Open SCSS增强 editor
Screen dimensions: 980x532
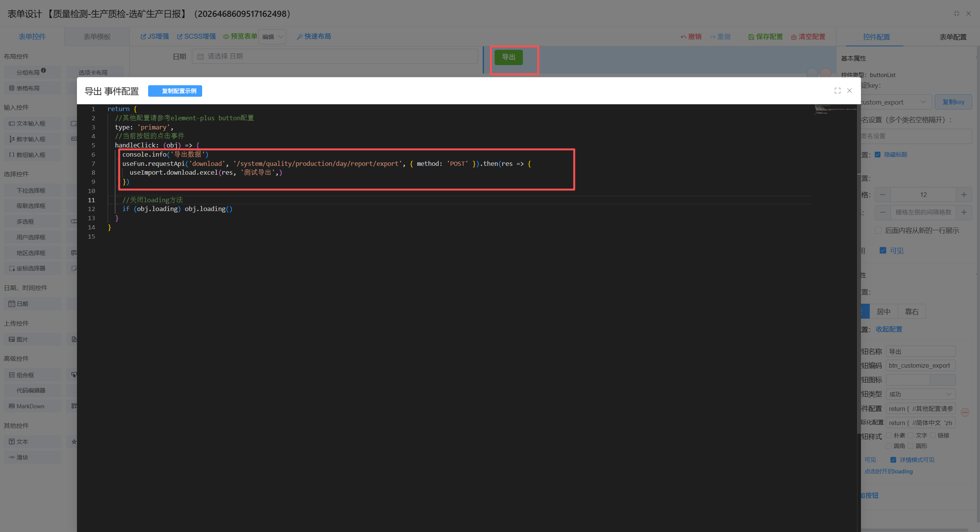(x=196, y=36)
